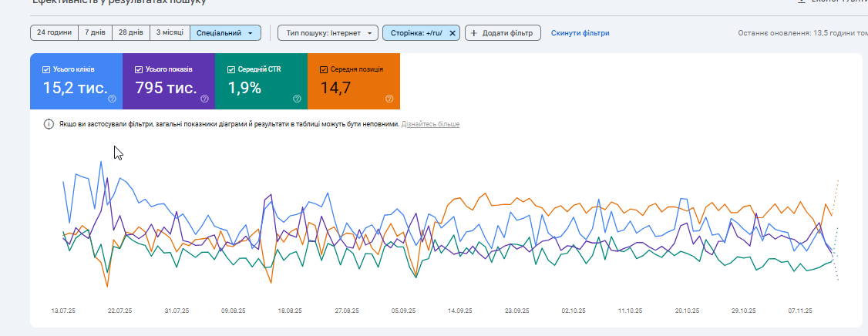Viewport: 868px width, 336px height.
Task: Click plus icon on Додати фільтр
Action: pyautogui.click(x=474, y=33)
